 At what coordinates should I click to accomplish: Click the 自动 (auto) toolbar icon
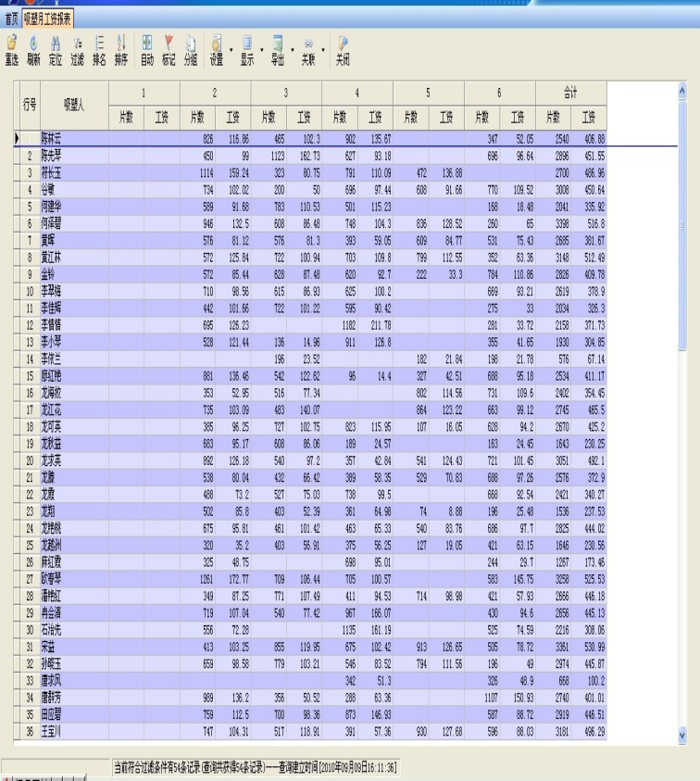click(147, 50)
